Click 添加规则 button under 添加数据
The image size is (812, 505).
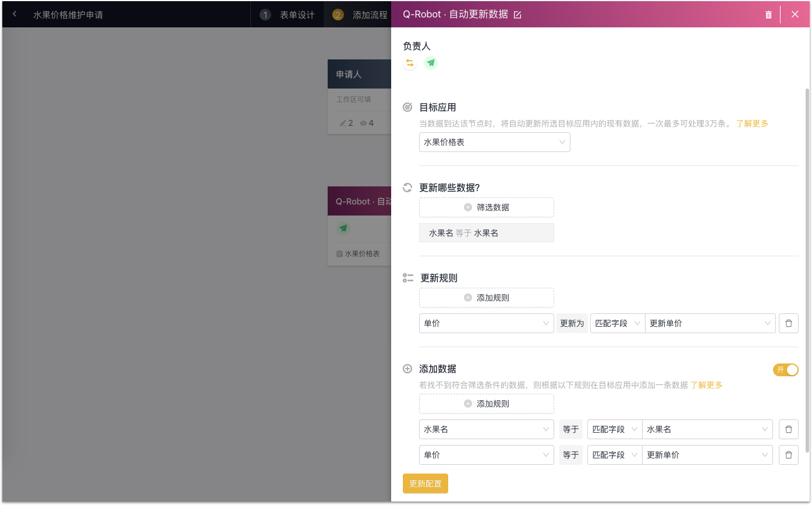[x=487, y=404]
